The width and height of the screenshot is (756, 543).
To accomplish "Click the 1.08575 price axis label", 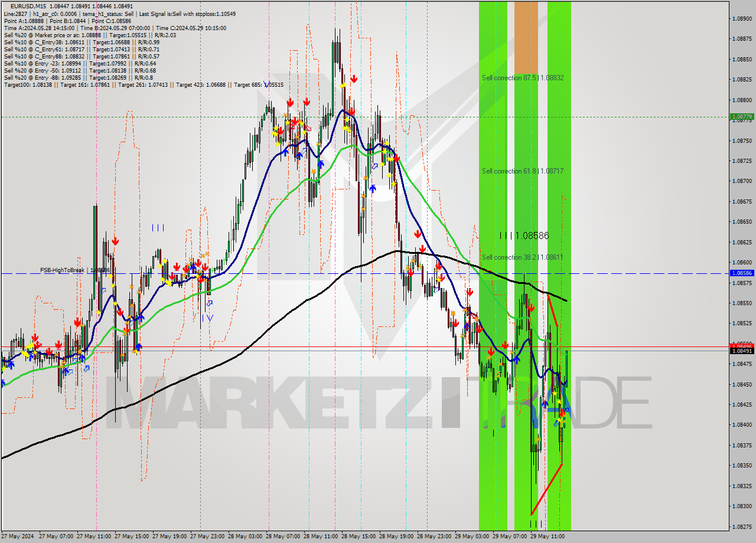I will (x=742, y=283).
